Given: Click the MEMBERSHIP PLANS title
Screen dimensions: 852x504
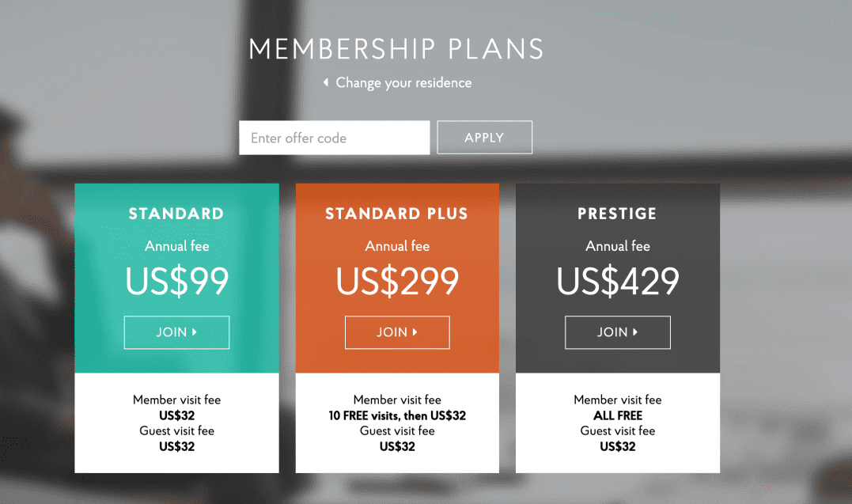Looking at the screenshot, I should click(x=396, y=49).
